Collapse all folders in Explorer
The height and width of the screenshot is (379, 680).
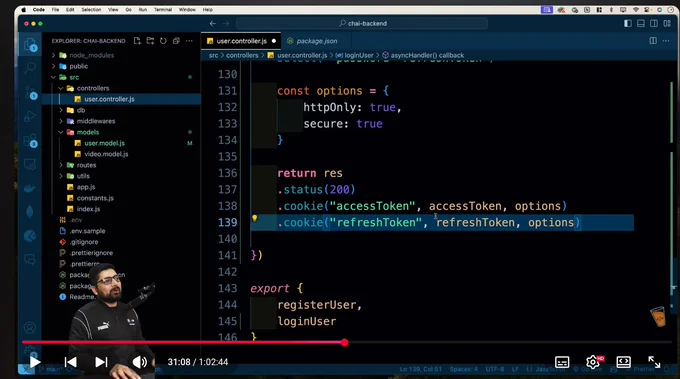176,41
